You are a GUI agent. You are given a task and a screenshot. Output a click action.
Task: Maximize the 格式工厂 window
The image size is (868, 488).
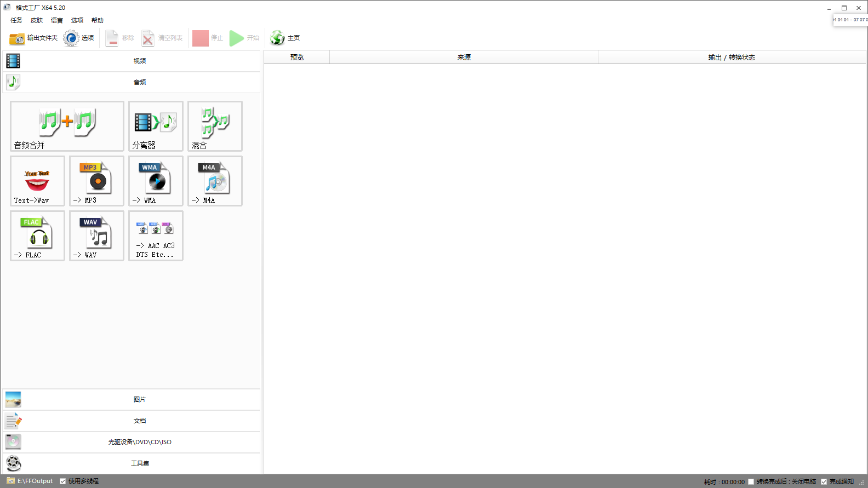click(x=844, y=8)
